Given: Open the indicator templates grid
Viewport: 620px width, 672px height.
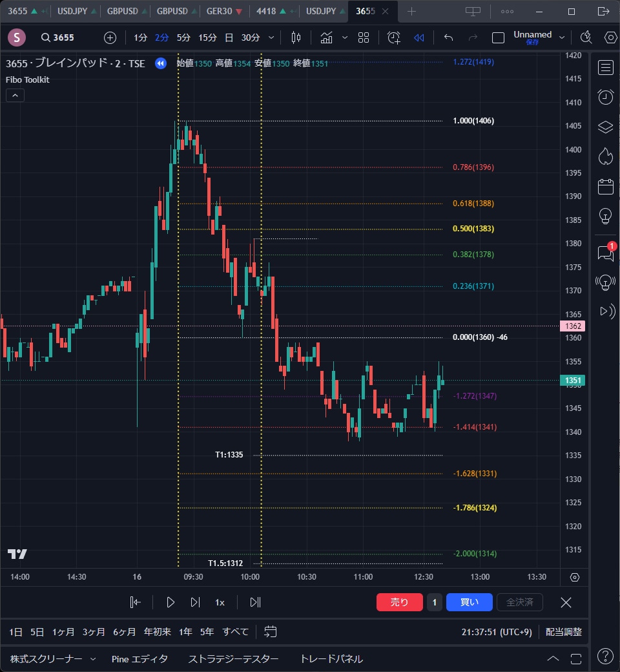Looking at the screenshot, I should pyautogui.click(x=364, y=37).
